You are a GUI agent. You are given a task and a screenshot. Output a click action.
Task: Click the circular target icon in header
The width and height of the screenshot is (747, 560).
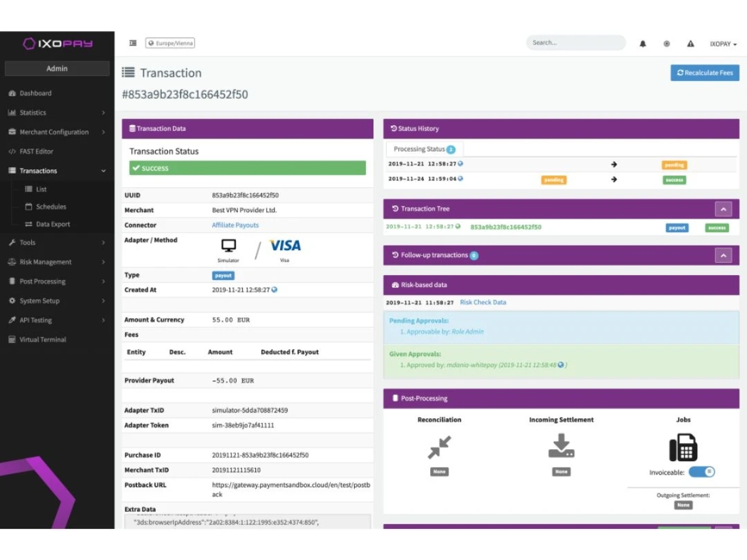(x=667, y=44)
